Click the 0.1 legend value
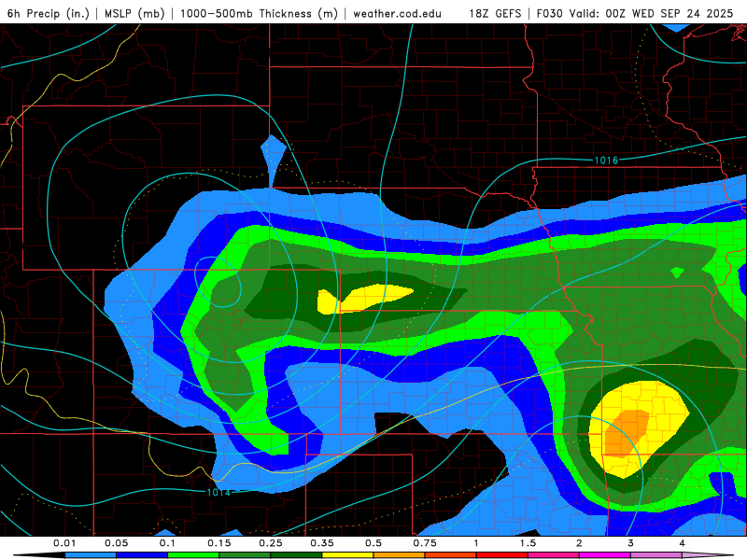This screenshot has height=560, width=747. 168,543
